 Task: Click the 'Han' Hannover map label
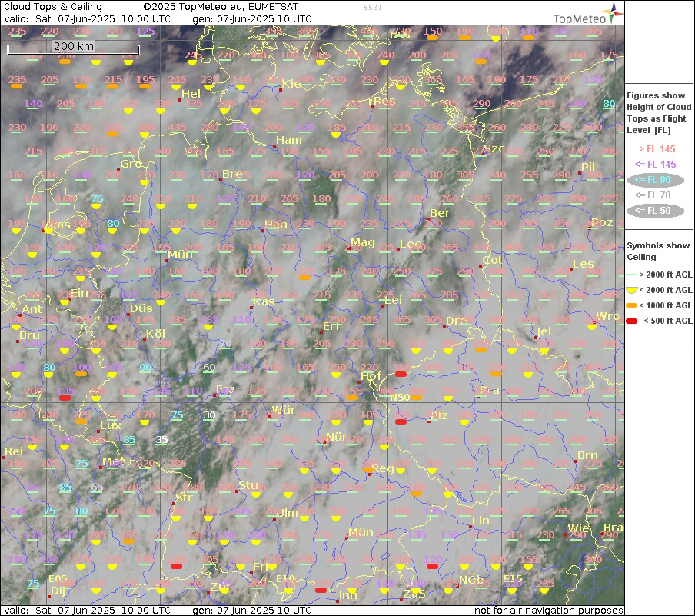[276, 225]
